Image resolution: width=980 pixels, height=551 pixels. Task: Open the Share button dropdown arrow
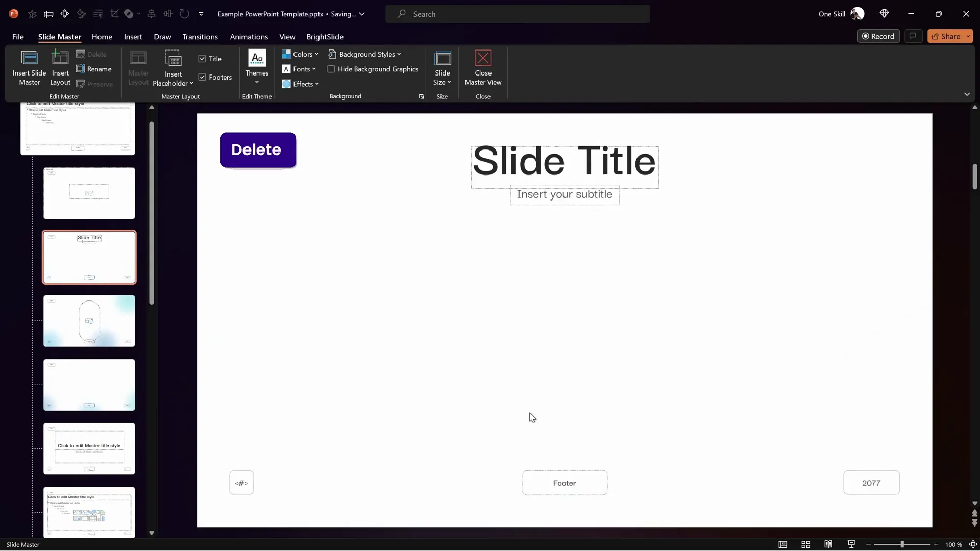pyautogui.click(x=968, y=36)
